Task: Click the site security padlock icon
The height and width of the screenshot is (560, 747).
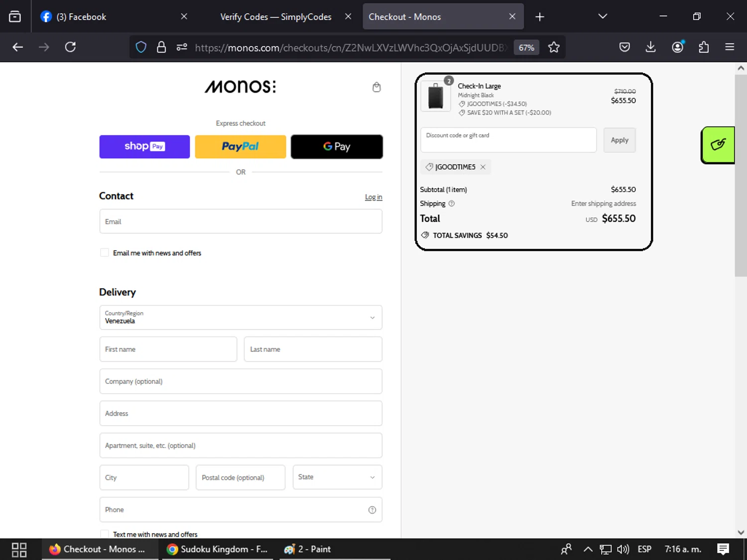Action: tap(161, 47)
